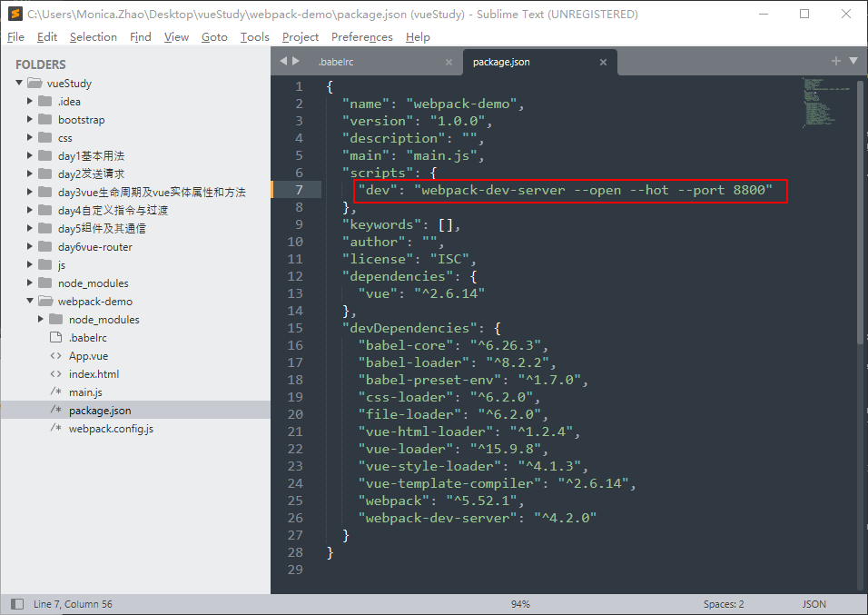Click the minimap code preview

coord(826,104)
